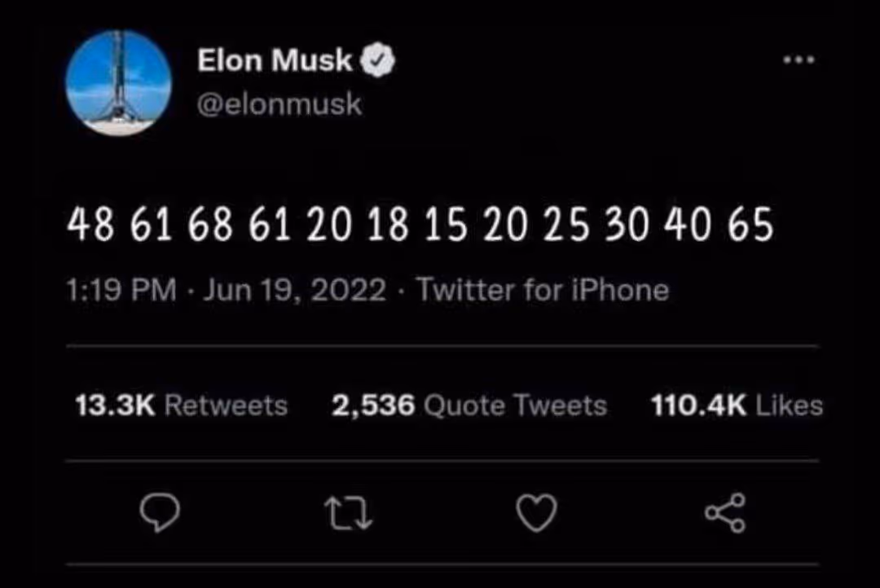Open the rocket profile picture
This screenshot has height=588, width=880.
point(119,82)
